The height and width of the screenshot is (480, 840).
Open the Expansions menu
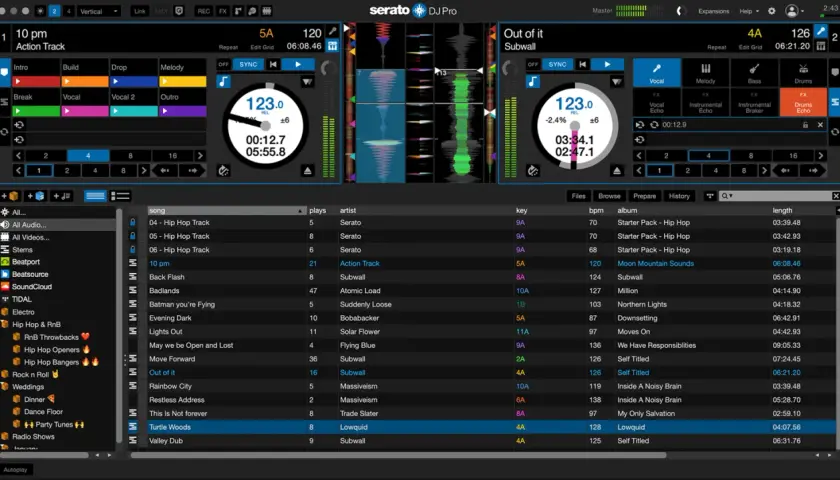(x=714, y=11)
